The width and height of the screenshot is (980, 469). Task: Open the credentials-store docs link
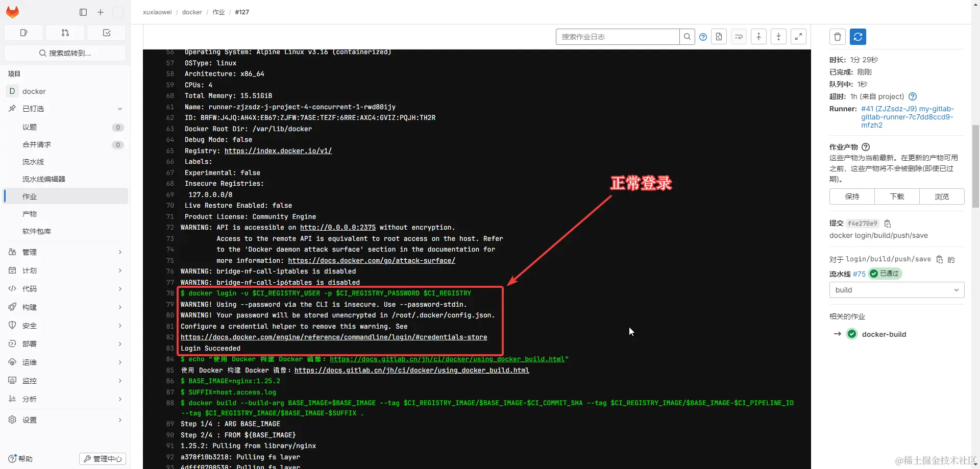coord(334,337)
